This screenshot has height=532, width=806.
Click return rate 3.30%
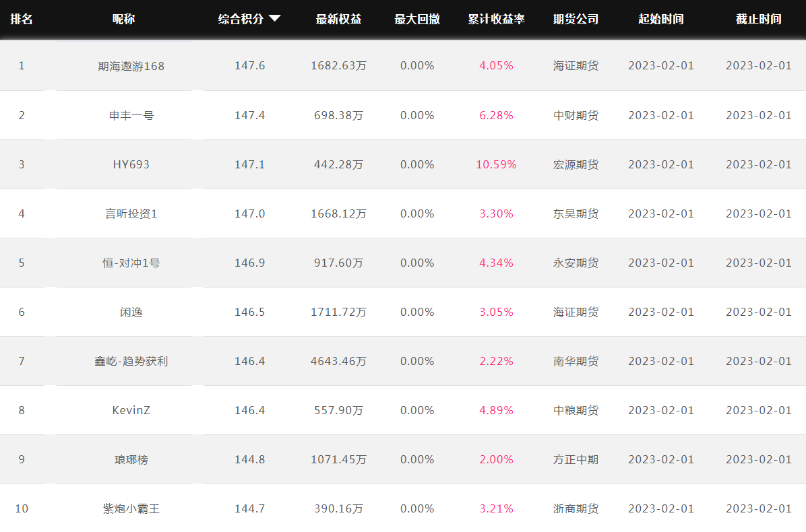tap(496, 213)
